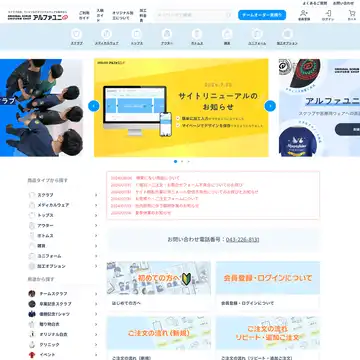
Task: Click the 会員登録 person icon in header
Action: pos(304,13)
